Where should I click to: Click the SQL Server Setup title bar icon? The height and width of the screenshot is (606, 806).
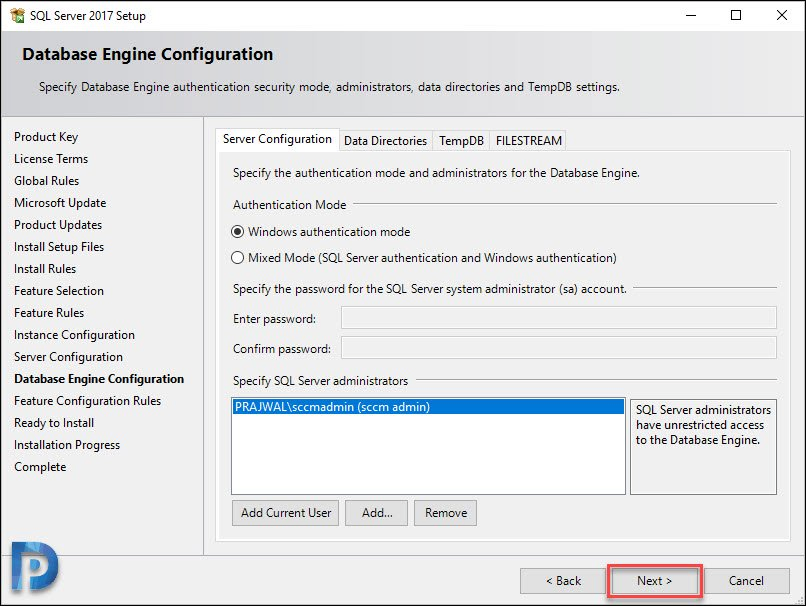click(x=17, y=15)
